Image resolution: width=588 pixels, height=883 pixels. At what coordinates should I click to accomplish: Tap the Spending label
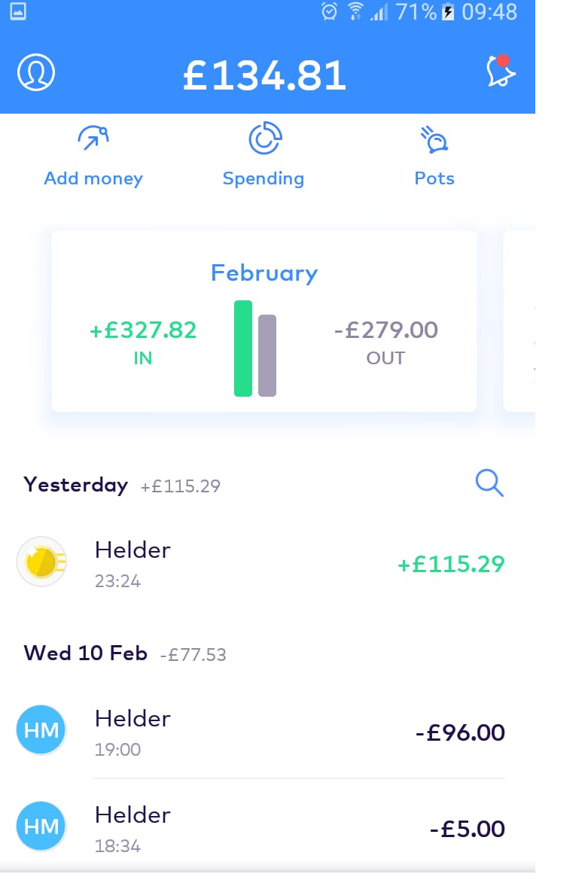coord(264,178)
